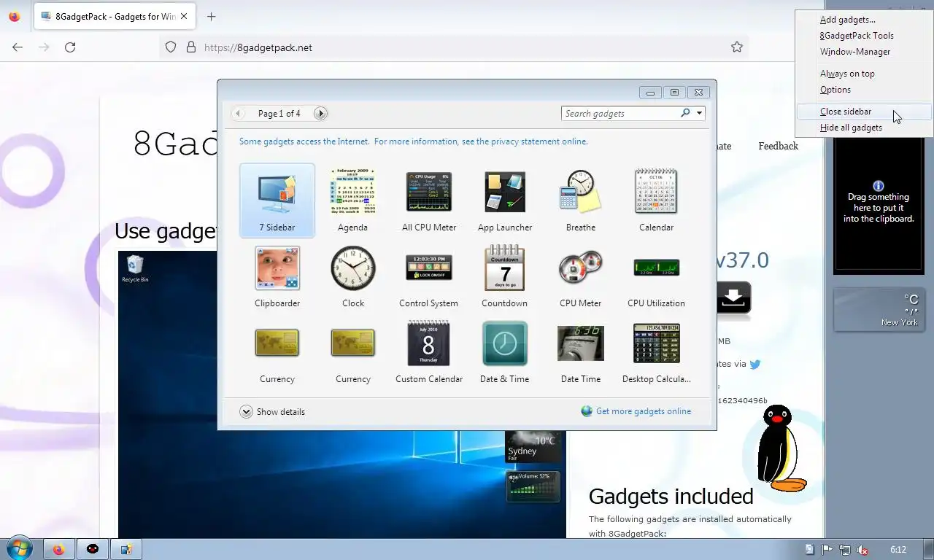Toggle Always on top menu entry

864,74
